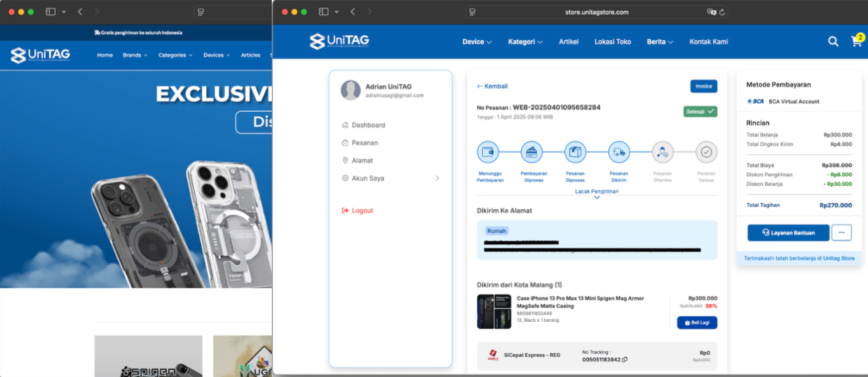Open Kontak Kami in the navigation bar
Image resolution: width=868 pixels, height=377 pixels.
709,42
